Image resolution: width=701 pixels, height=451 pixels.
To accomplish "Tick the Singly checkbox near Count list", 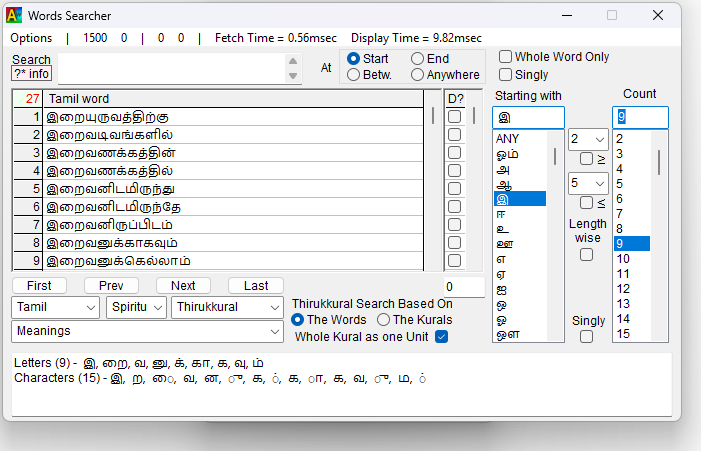I will (586, 337).
